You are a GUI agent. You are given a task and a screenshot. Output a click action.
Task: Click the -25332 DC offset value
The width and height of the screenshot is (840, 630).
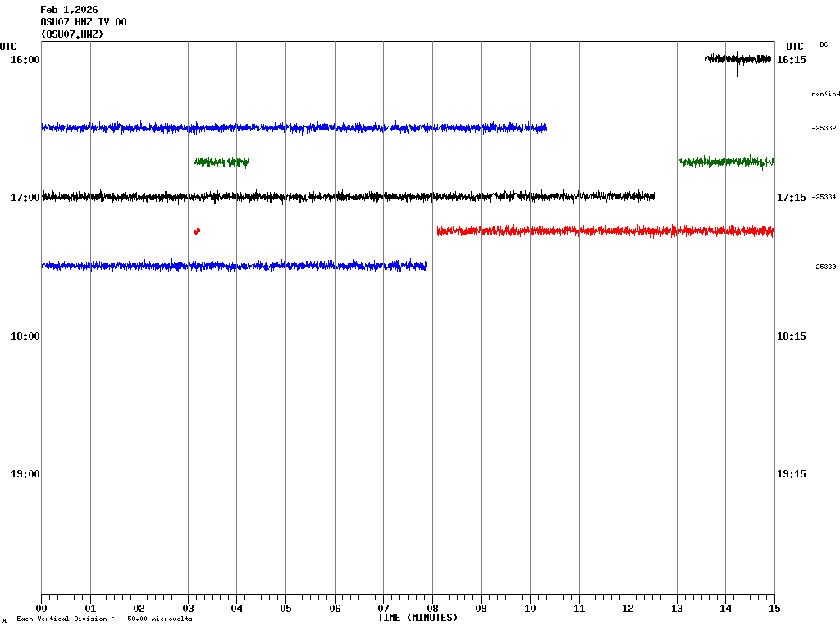[x=824, y=128]
